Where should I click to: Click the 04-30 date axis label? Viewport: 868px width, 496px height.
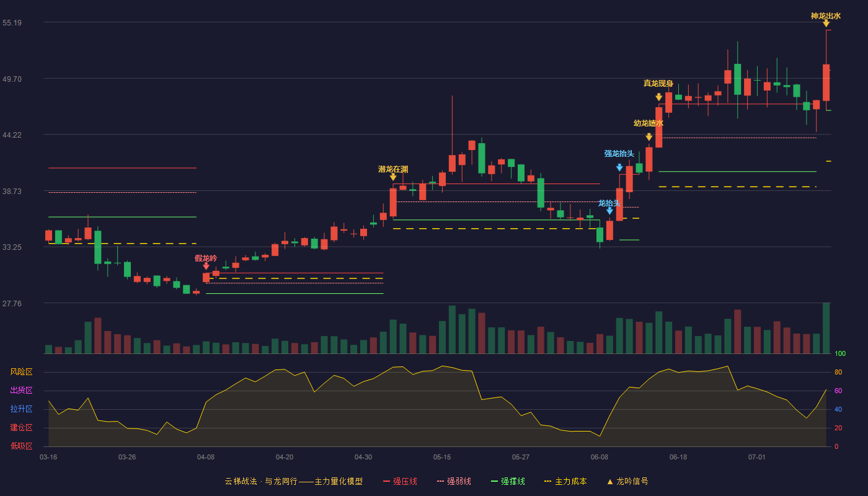(x=363, y=457)
